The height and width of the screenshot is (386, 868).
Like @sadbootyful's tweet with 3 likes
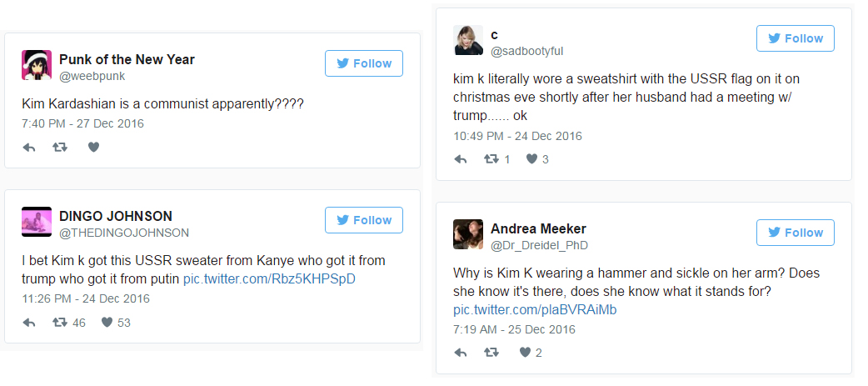click(x=531, y=159)
